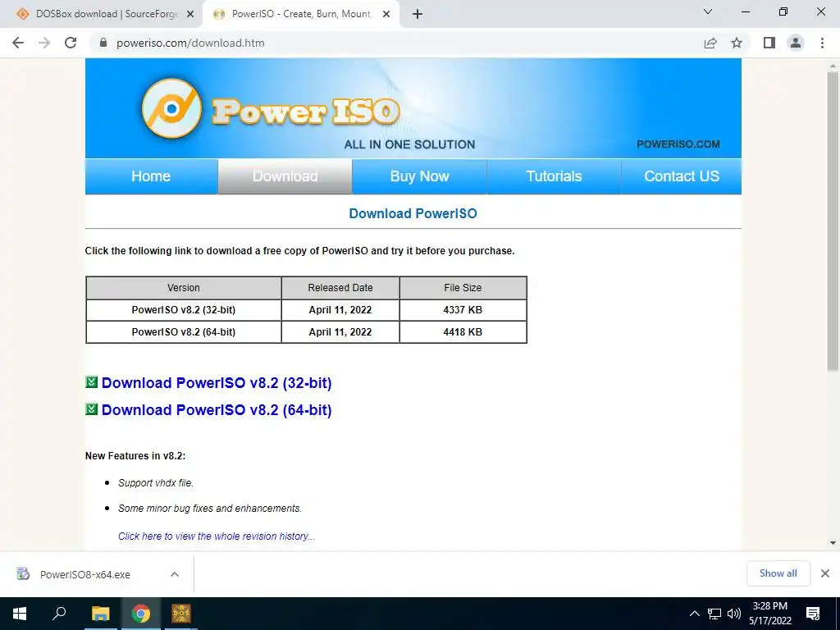
Task: Select the PowerISO browser tab
Action: 301,15
